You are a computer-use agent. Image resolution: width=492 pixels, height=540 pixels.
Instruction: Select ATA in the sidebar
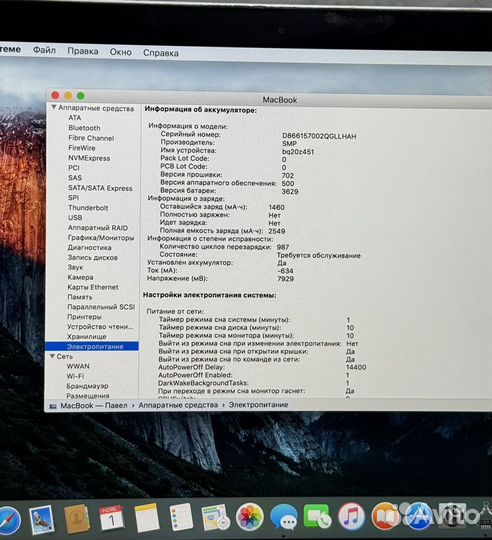click(75, 118)
